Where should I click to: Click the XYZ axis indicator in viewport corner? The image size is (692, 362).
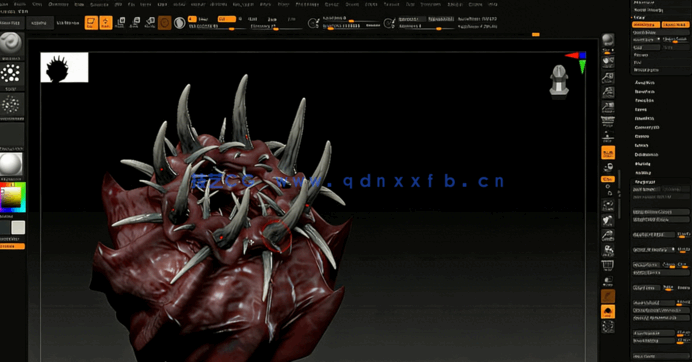576,61
